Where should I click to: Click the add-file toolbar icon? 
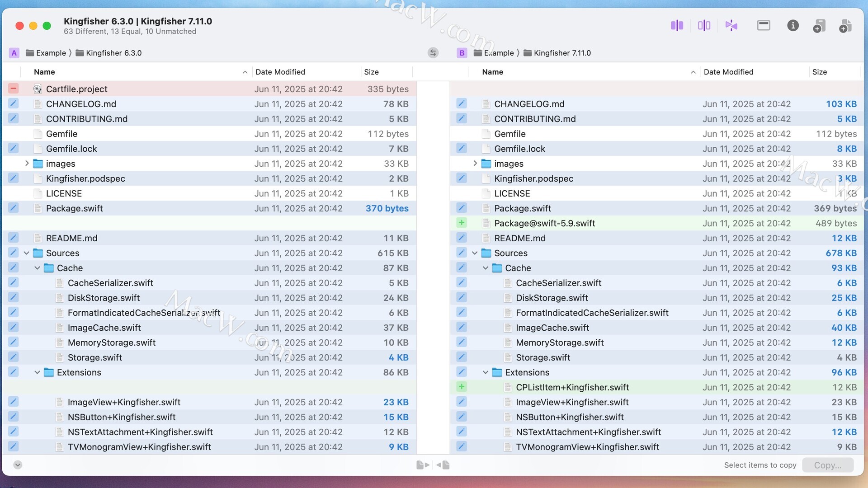(x=845, y=26)
